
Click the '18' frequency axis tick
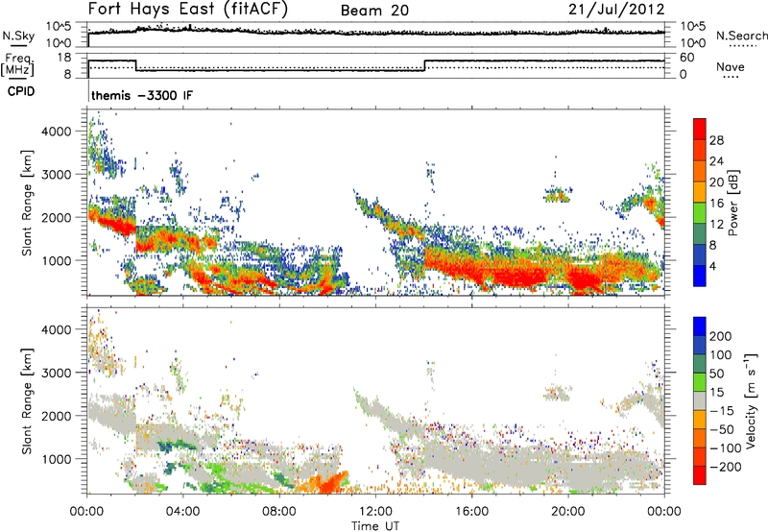pyautogui.click(x=64, y=58)
